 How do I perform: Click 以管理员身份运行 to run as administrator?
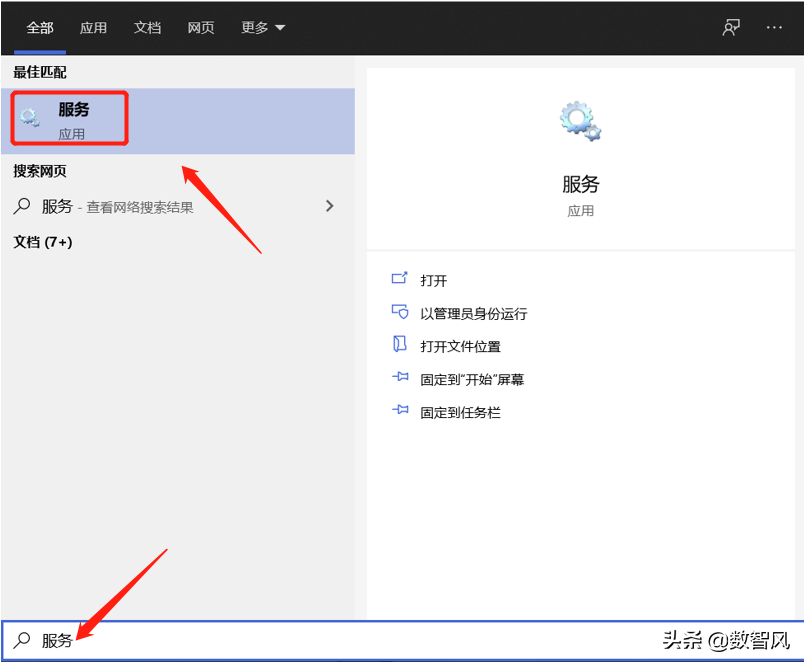click(x=474, y=313)
